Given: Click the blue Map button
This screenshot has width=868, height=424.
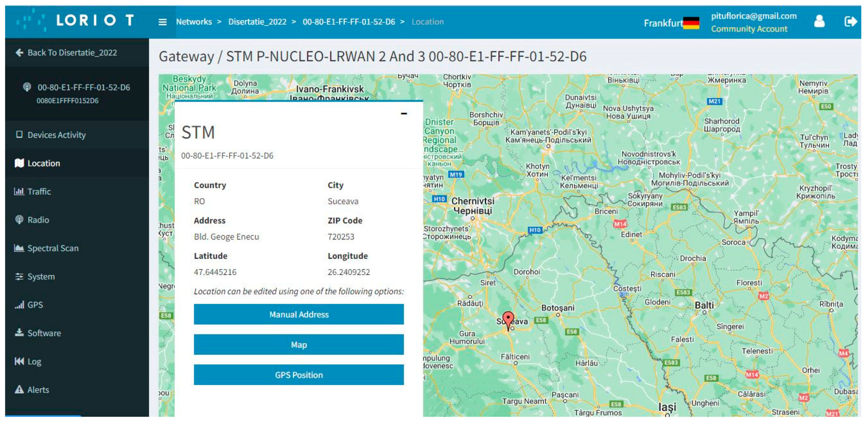Looking at the screenshot, I should (x=299, y=344).
